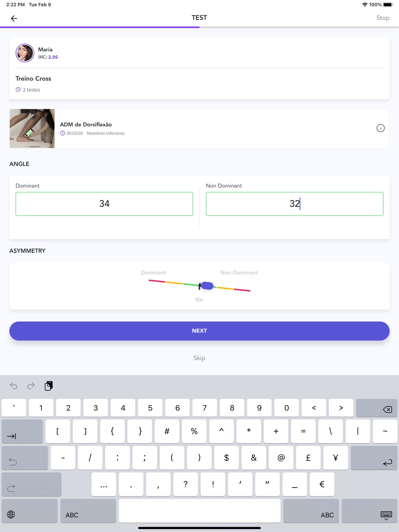Select the Dominant angle input showing 34
399x532 pixels.
tap(104, 204)
